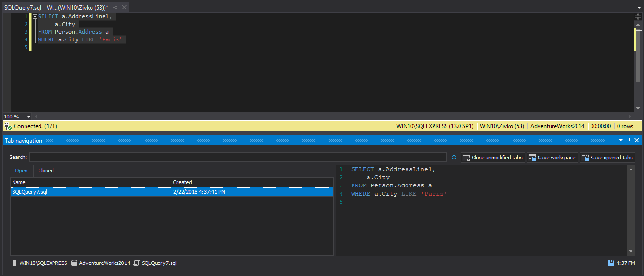This screenshot has width=644, height=276.
Task: Click the AdventureWorks2014 database icon at the bottom
Action: tap(74, 263)
